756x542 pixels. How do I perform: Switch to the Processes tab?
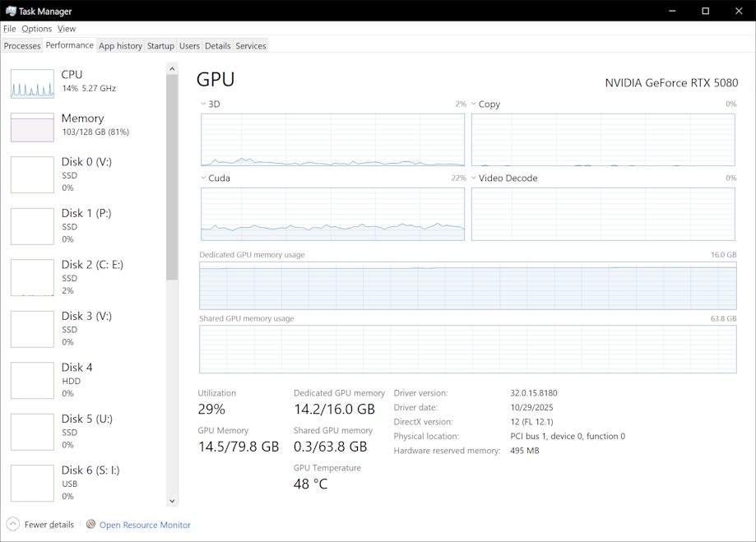point(22,46)
